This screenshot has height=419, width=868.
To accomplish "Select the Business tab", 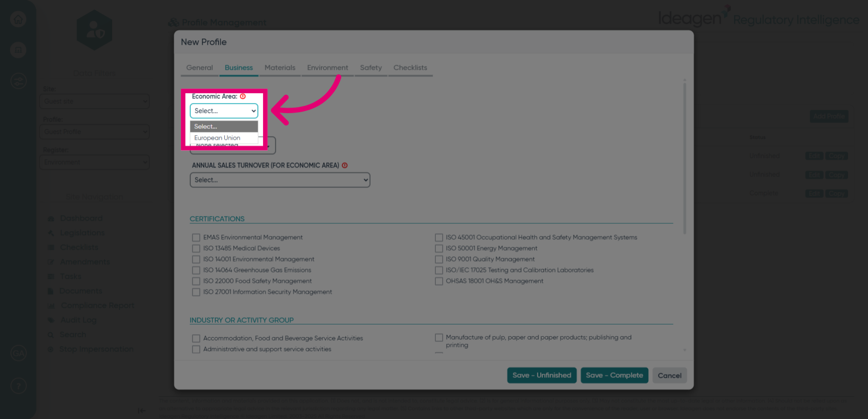I will 239,68.
